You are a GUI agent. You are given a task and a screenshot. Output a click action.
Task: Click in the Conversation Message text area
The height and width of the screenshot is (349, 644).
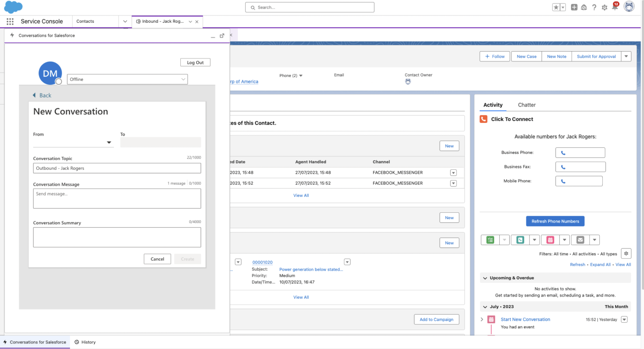tap(117, 198)
